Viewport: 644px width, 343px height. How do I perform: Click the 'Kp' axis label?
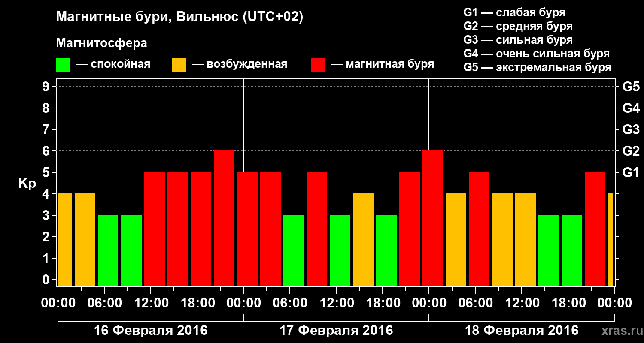coord(27,184)
